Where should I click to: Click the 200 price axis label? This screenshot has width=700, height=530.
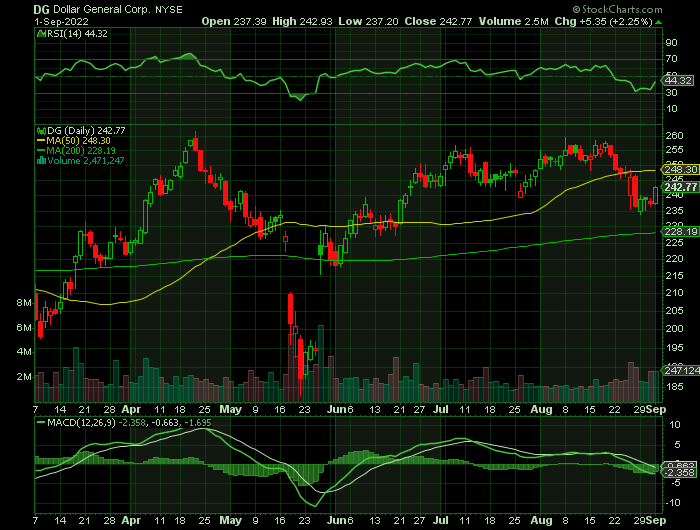pos(674,329)
